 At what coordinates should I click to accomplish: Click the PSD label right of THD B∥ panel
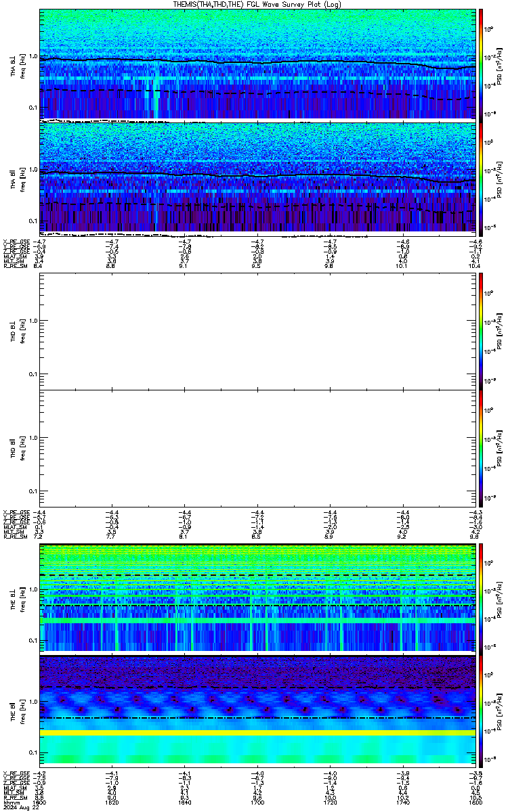click(x=499, y=448)
